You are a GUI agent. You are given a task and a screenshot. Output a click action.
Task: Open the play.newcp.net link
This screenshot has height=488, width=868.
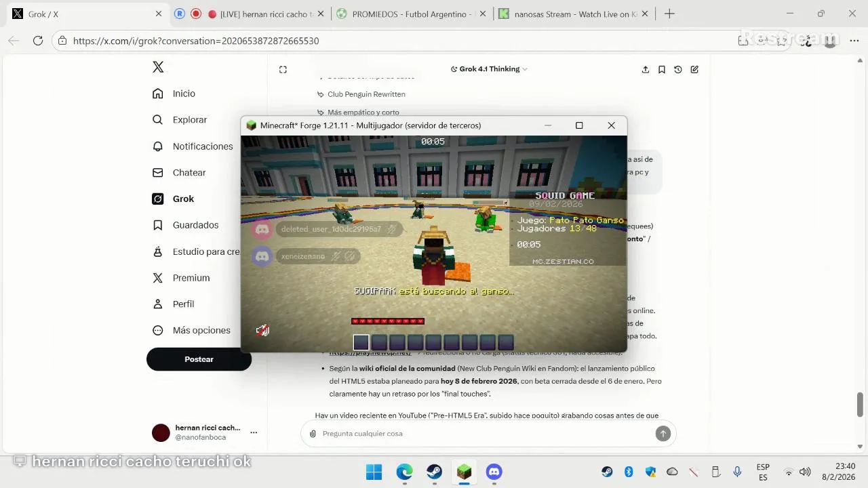(370, 352)
